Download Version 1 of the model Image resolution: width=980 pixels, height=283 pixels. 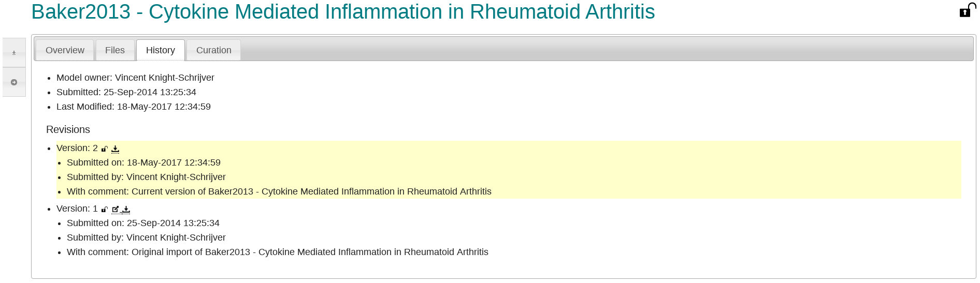tap(126, 210)
